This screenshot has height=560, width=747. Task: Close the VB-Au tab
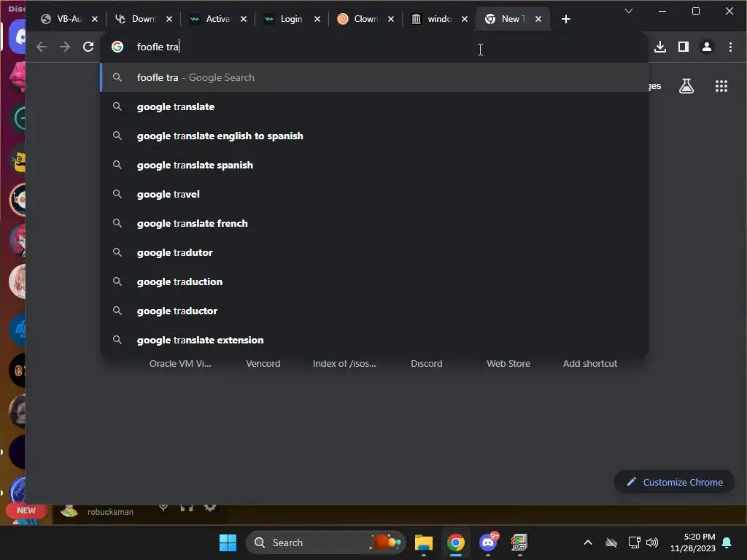point(95,19)
